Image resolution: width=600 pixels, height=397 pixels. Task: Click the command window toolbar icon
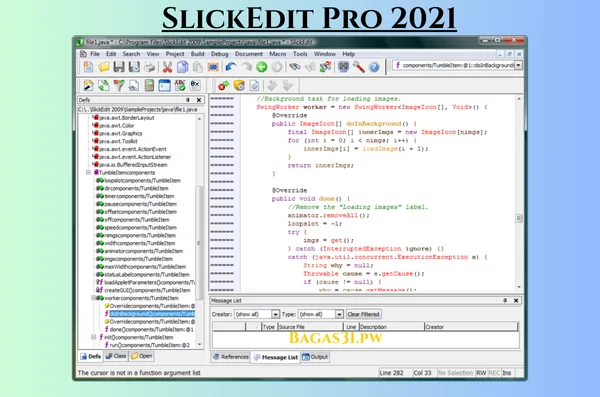point(165,85)
